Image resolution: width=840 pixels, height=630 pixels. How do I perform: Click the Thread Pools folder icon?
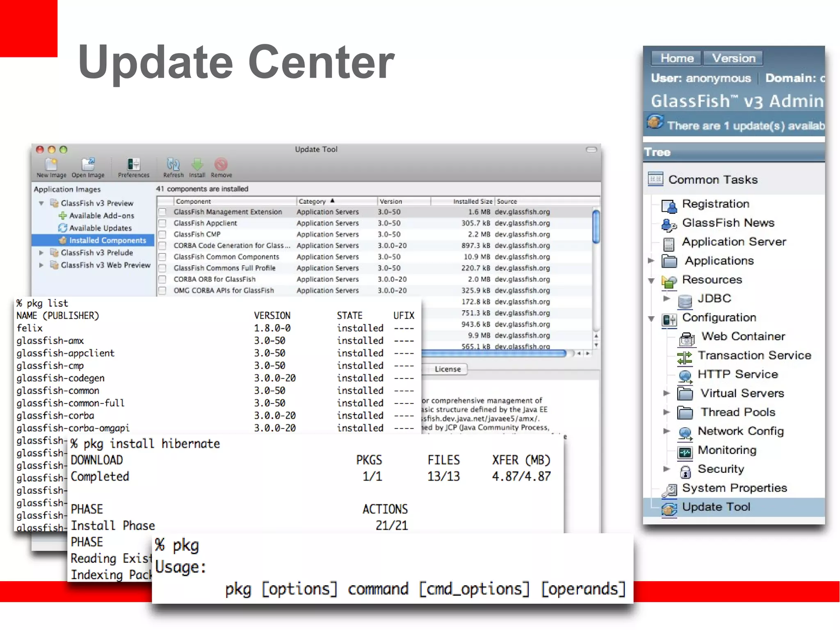click(685, 412)
